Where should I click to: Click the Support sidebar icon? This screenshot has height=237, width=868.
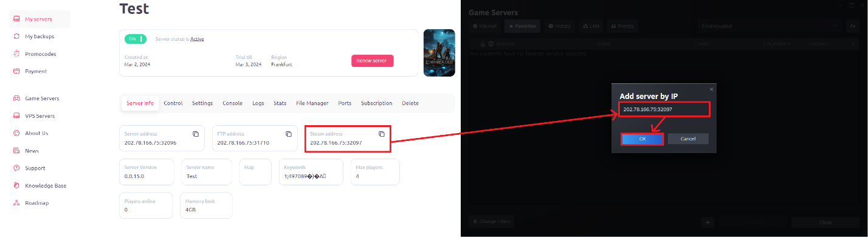click(17, 168)
